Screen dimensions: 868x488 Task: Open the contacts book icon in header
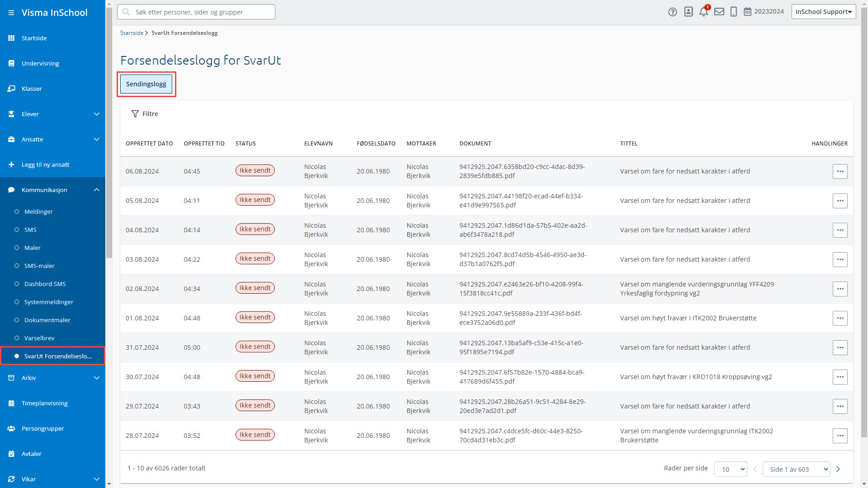(x=689, y=12)
